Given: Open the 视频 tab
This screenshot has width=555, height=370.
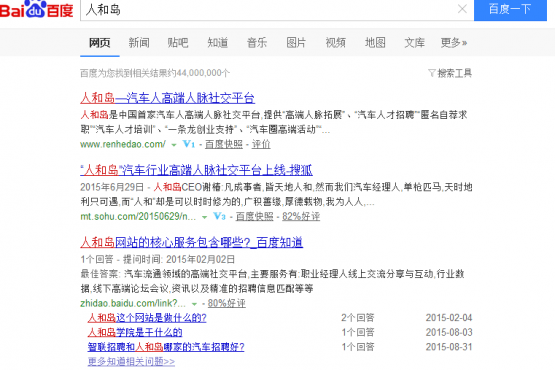Looking at the screenshot, I should (x=336, y=43).
